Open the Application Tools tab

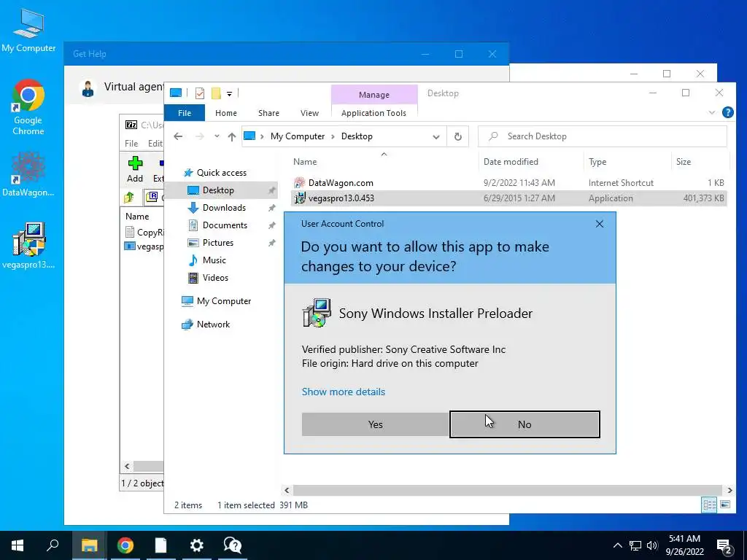(373, 113)
